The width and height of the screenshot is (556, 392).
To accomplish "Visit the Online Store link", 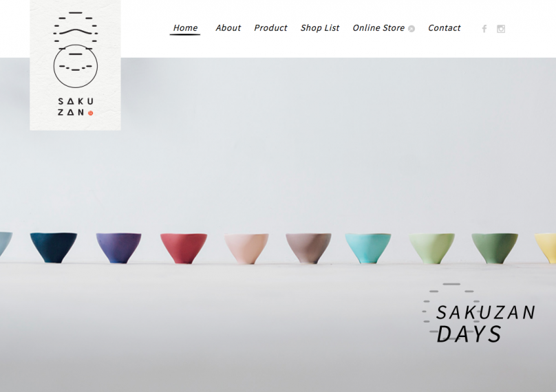I will [378, 28].
